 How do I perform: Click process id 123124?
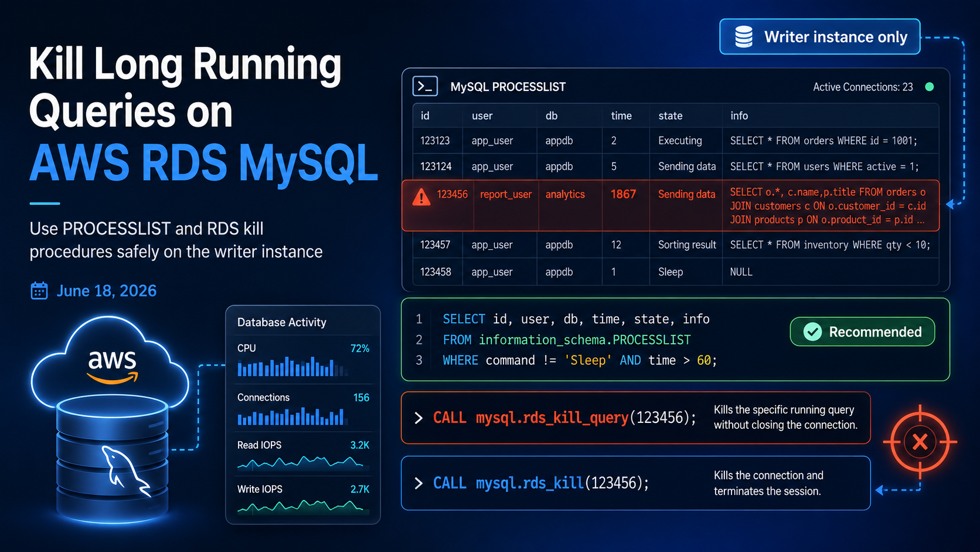435,167
